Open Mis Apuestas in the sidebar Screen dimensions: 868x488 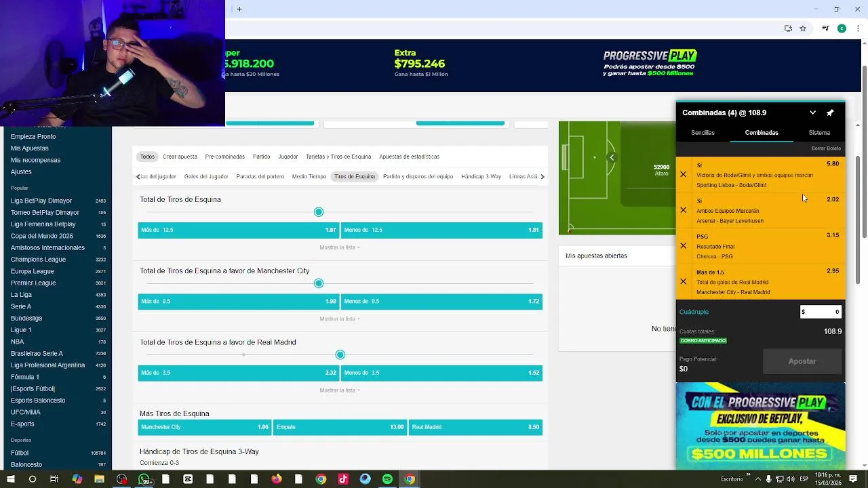coord(30,148)
